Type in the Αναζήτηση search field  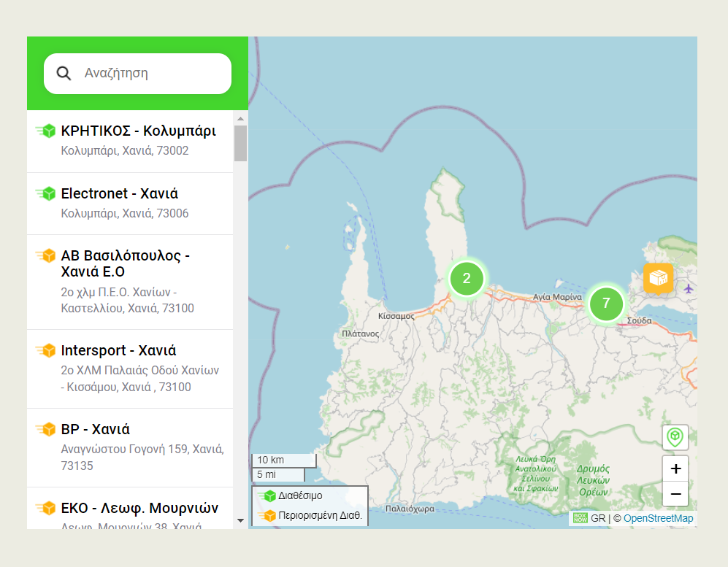(153, 74)
